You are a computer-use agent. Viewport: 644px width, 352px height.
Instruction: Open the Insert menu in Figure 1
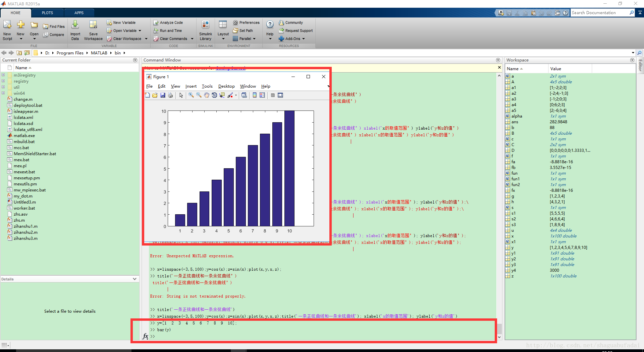click(191, 86)
